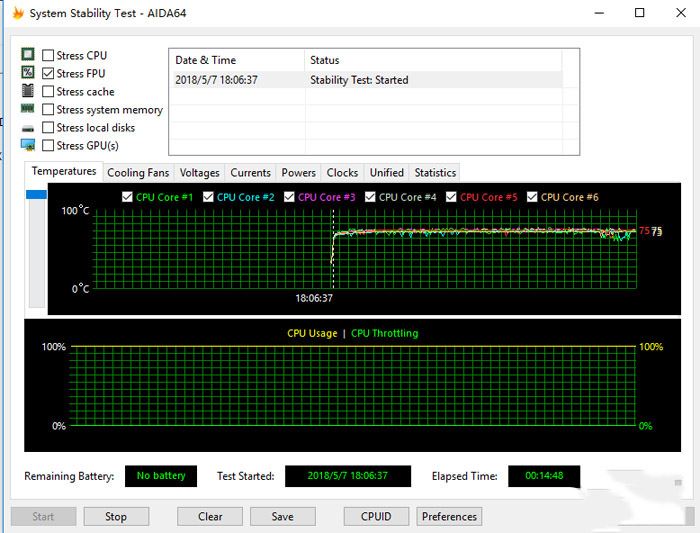This screenshot has width=700, height=533.
Task: Click the Date & Time column header
Action: [x=237, y=60]
